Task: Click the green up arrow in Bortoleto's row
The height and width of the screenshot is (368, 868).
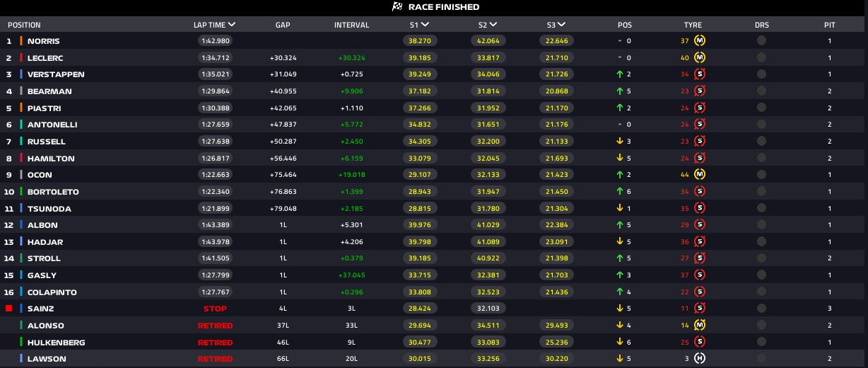Action: pyautogui.click(x=619, y=192)
